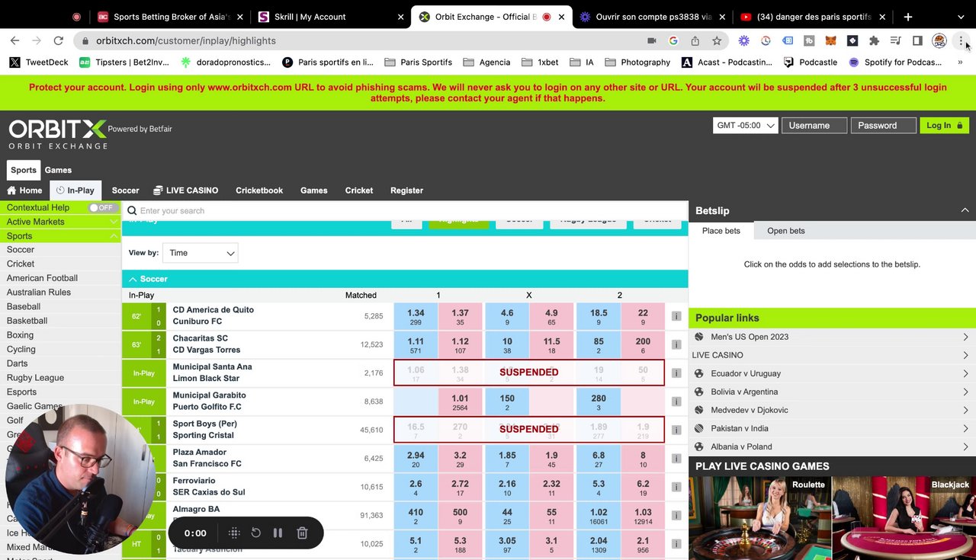
Task: Select American Football in sidebar
Action: click(42, 278)
